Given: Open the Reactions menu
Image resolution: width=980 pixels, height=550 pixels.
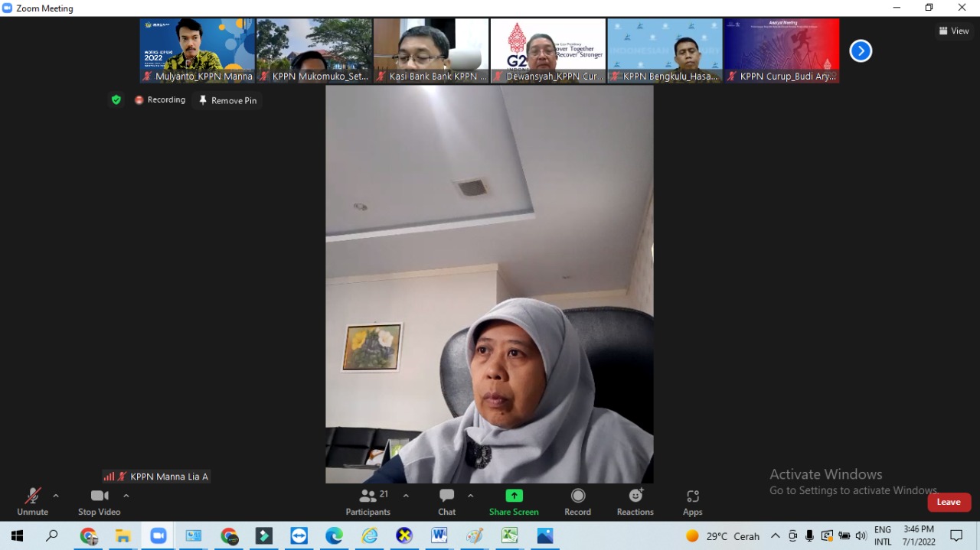Looking at the screenshot, I should click(635, 502).
